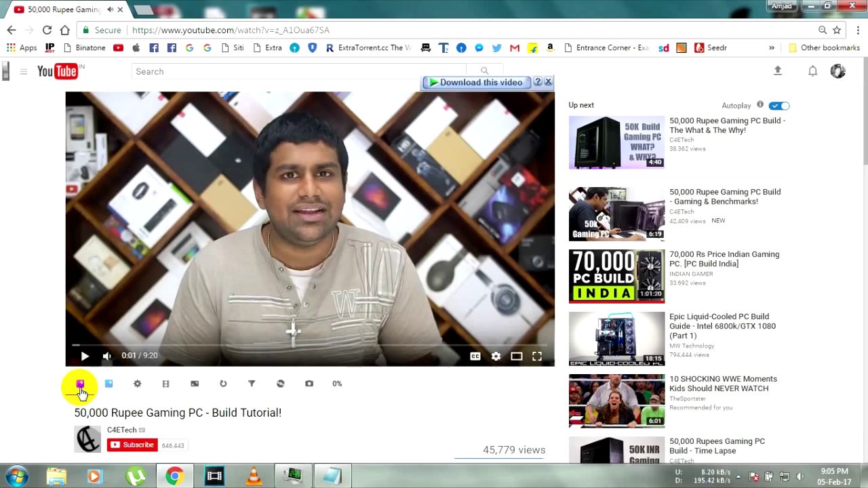Open the Windows Start menu
Image resolution: width=868 pixels, height=488 pixels.
click(x=17, y=476)
